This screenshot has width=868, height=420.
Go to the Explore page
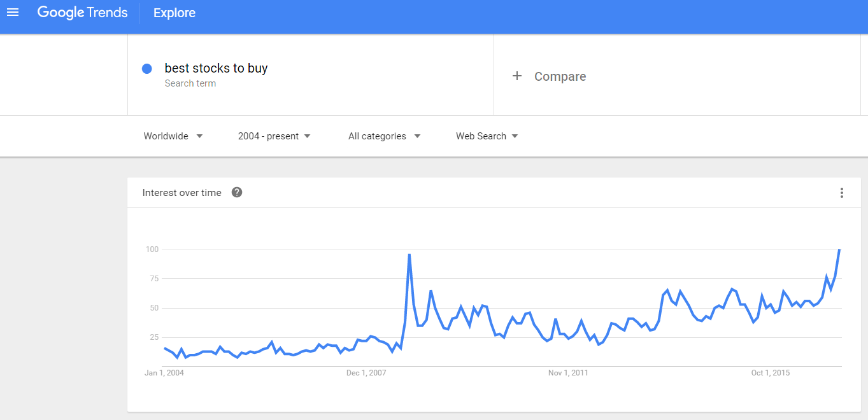pos(174,13)
